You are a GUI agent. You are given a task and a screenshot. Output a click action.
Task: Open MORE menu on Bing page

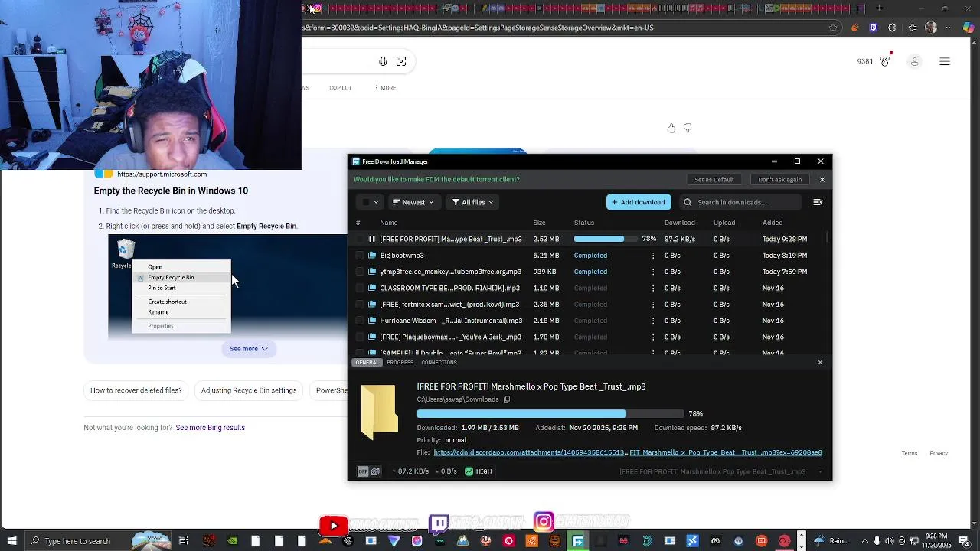tap(386, 88)
